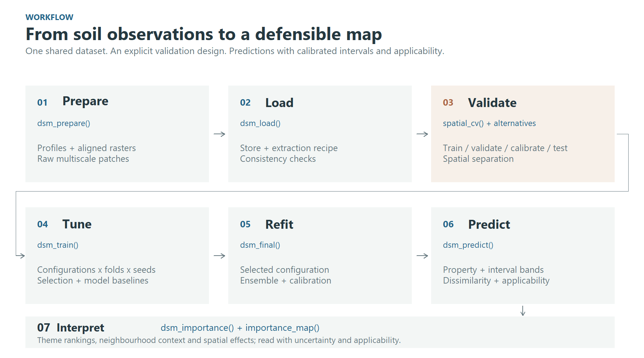The width and height of the screenshot is (644, 358).
Task: Click 'Profiles + aligned rasters' line
Action: (x=87, y=148)
